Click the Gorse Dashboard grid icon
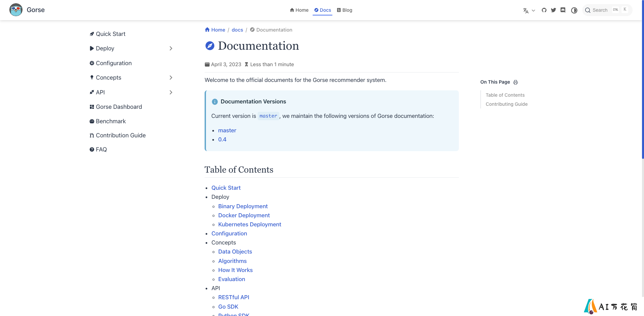Viewport: 644px width, 316px height. point(92,107)
